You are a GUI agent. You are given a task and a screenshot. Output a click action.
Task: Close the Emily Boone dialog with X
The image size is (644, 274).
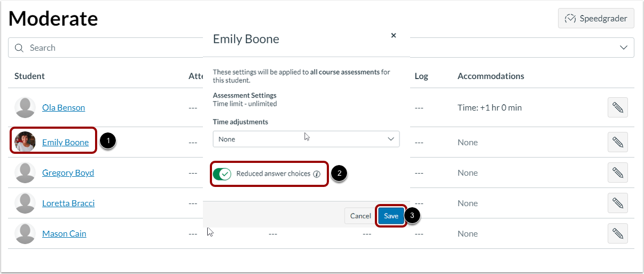(x=394, y=36)
